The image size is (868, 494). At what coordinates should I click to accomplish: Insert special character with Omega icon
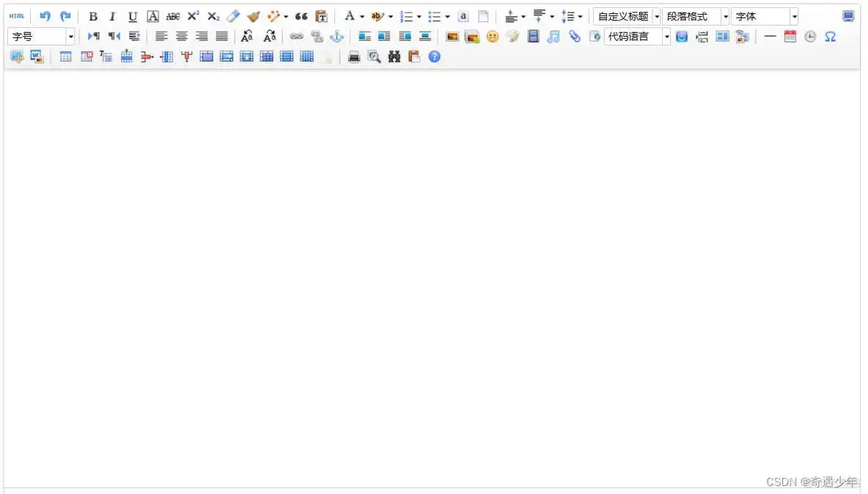coord(830,36)
